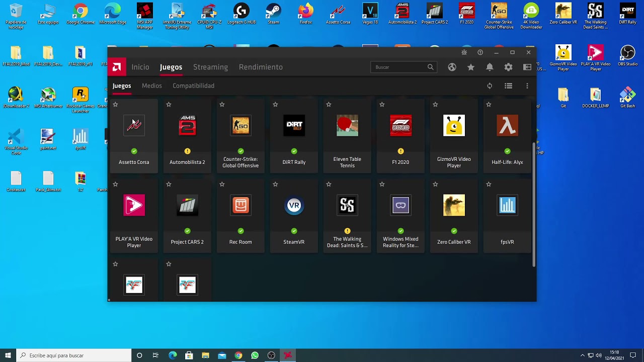Open the SteamVR tile
This screenshot has width=644, height=362.
pos(294,215)
